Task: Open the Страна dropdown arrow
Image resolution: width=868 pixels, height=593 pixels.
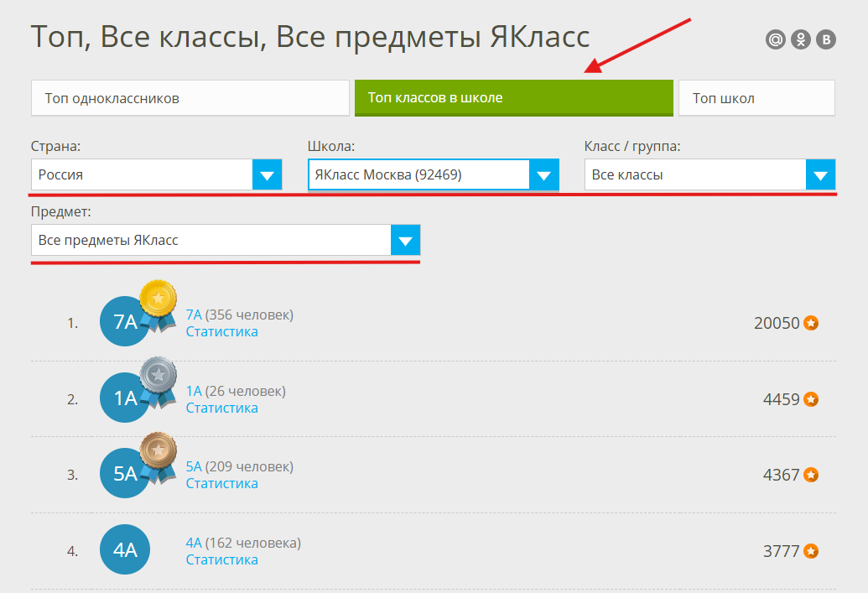Action: coord(268,175)
